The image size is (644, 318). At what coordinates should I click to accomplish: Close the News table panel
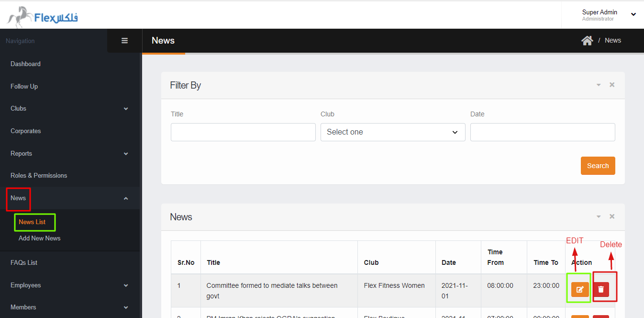coord(612,216)
